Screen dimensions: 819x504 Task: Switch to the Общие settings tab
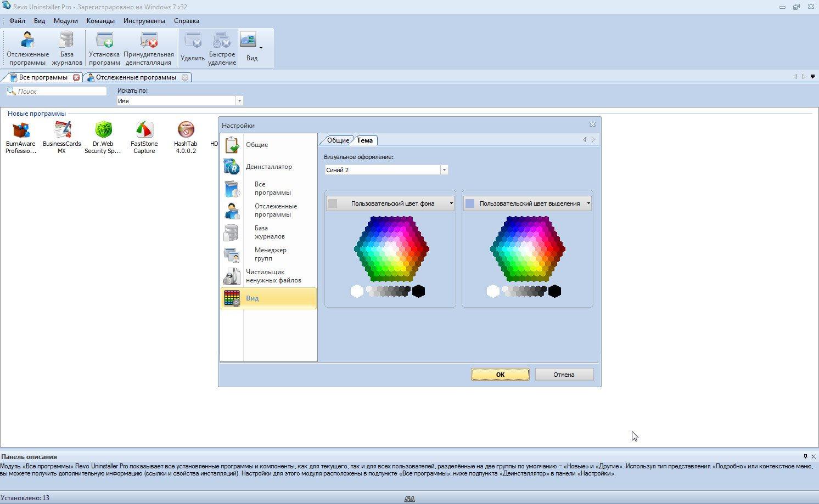(x=338, y=140)
